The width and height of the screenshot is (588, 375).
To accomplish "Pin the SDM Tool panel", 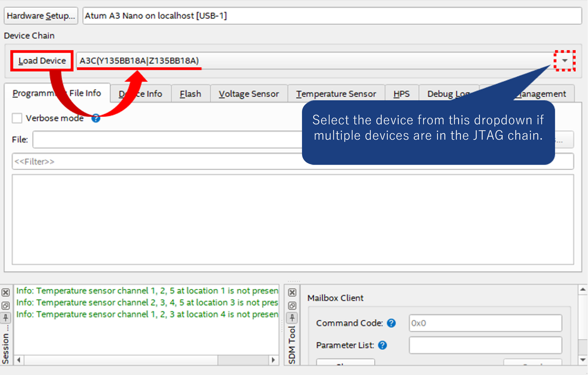I will click(292, 318).
